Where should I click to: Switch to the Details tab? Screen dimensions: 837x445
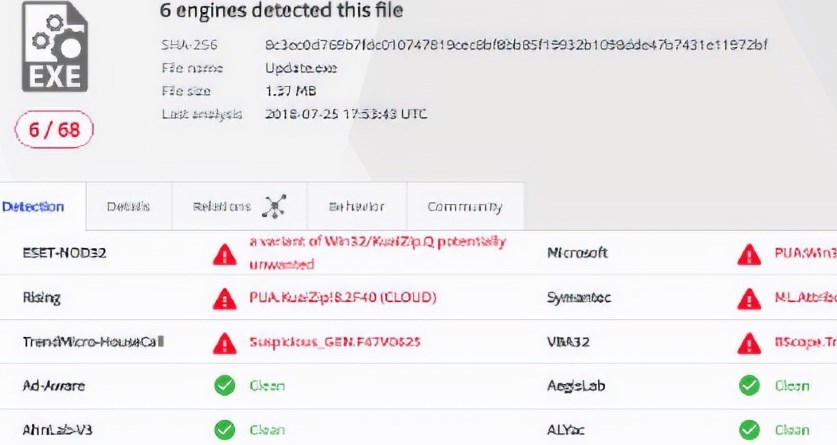128,206
